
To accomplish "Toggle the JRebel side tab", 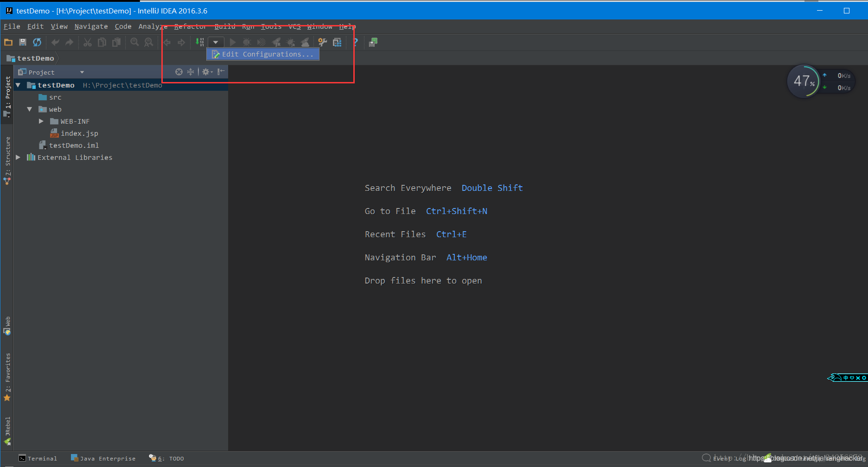I will (7, 431).
